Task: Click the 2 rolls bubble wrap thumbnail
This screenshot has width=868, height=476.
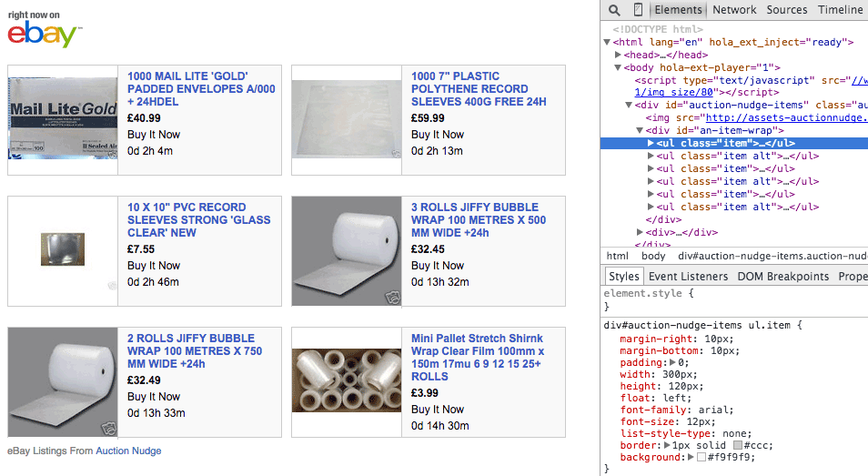Action: tap(63, 382)
